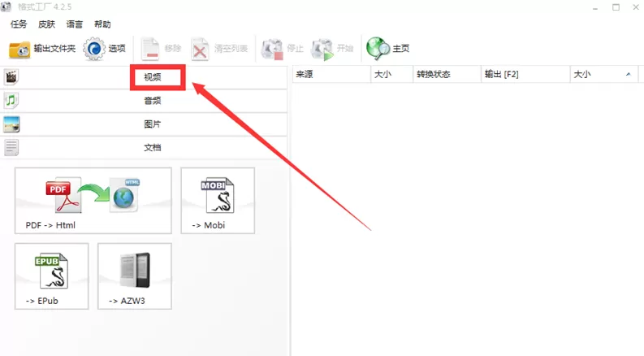
Task: Choose the -> Mobi converter tile
Action: pyautogui.click(x=218, y=201)
